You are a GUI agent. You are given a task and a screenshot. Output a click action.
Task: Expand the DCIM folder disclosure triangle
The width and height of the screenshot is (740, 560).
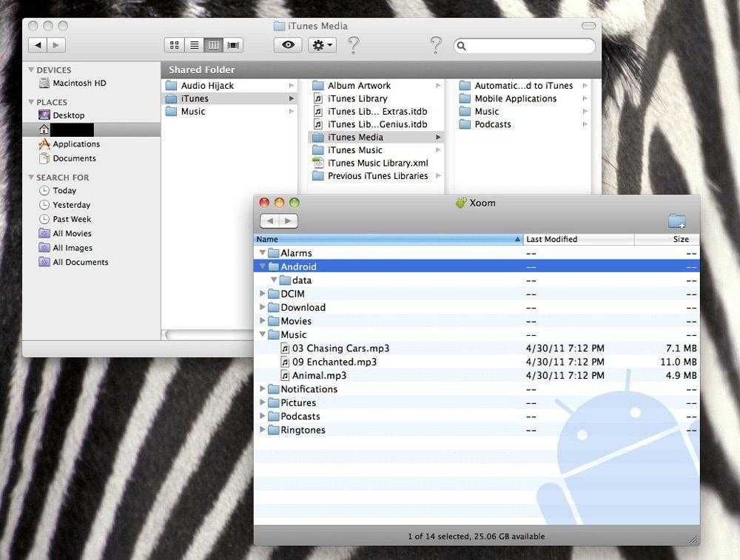click(x=263, y=294)
